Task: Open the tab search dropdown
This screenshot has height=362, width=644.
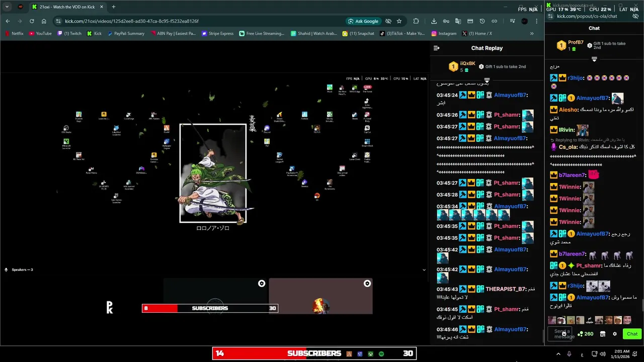Action: (7, 7)
